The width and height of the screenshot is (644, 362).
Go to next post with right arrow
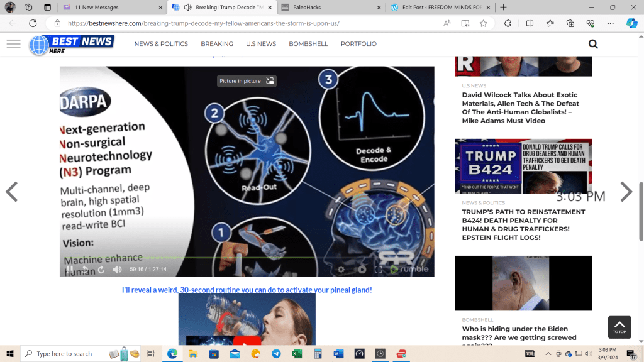click(626, 192)
